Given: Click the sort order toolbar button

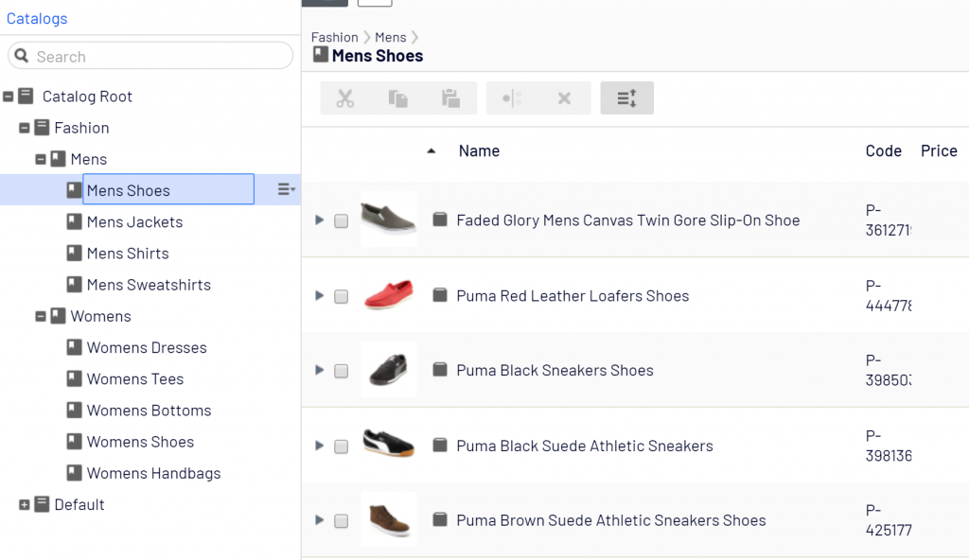Looking at the screenshot, I should 626,98.
